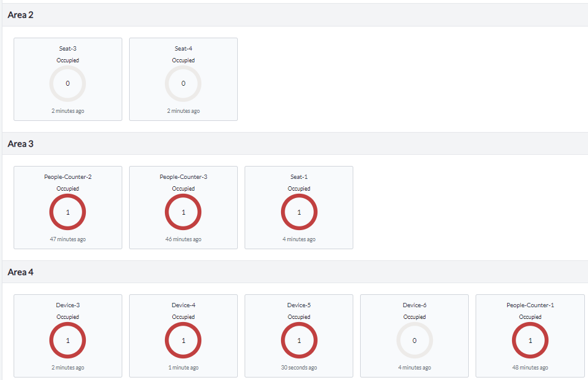Click the Seat-1 title text
The image size is (588, 380).
pyautogui.click(x=299, y=177)
